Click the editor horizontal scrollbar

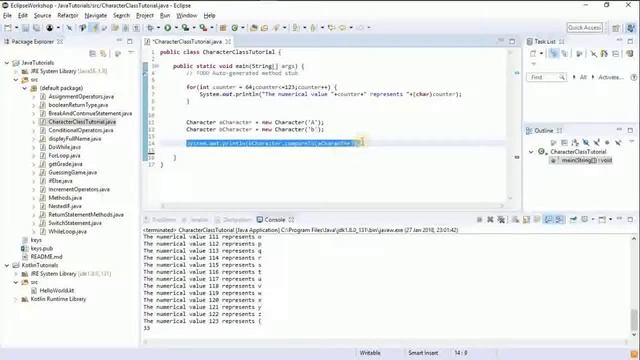[x=332, y=206]
